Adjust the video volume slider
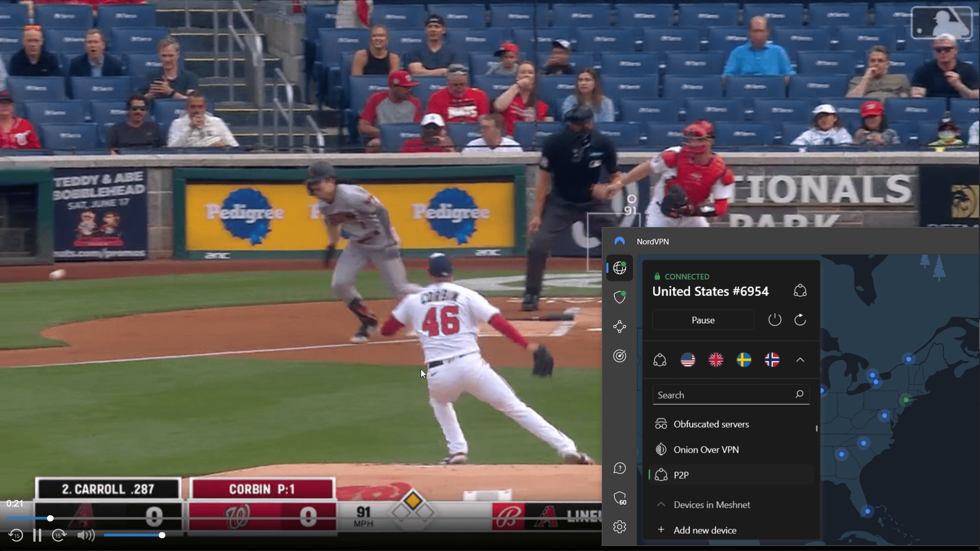 pos(134,535)
